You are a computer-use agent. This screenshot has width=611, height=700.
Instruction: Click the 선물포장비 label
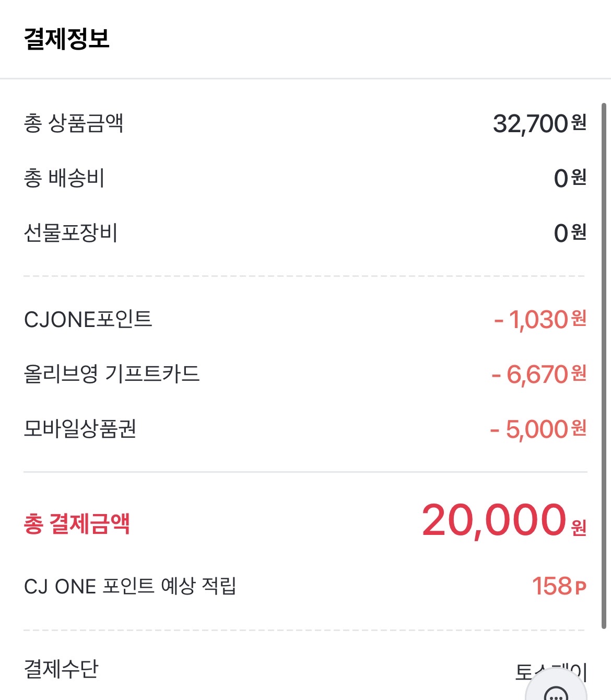tap(70, 233)
